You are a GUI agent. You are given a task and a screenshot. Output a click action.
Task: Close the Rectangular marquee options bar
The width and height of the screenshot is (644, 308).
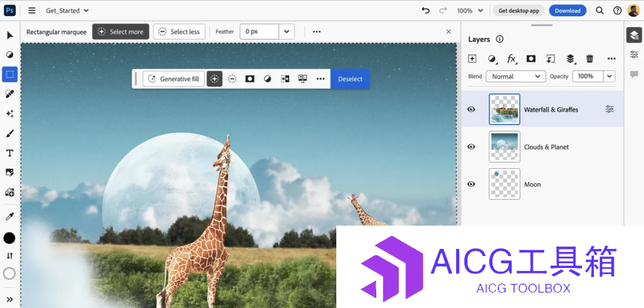pyautogui.click(x=448, y=32)
